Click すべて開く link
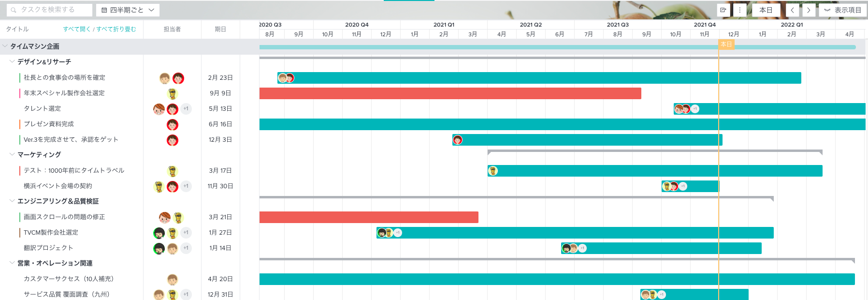Image resolution: width=868 pixels, height=300 pixels. pos(77,29)
